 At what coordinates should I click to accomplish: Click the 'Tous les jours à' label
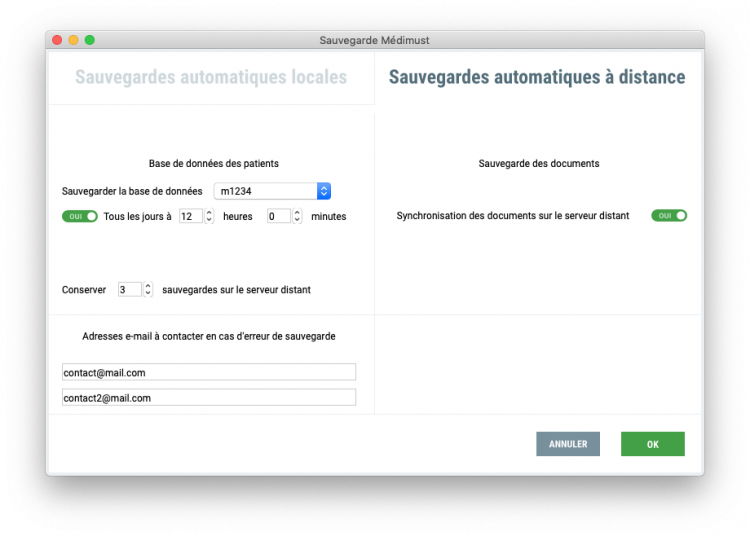[137, 217]
